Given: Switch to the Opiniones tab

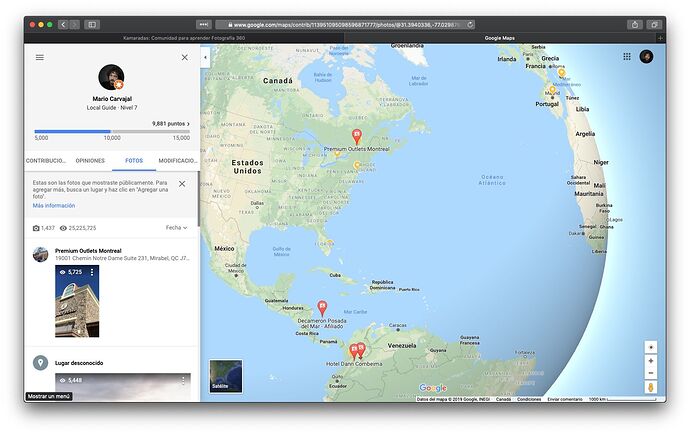Looking at the screenshot, I should (x=90, y=161).
